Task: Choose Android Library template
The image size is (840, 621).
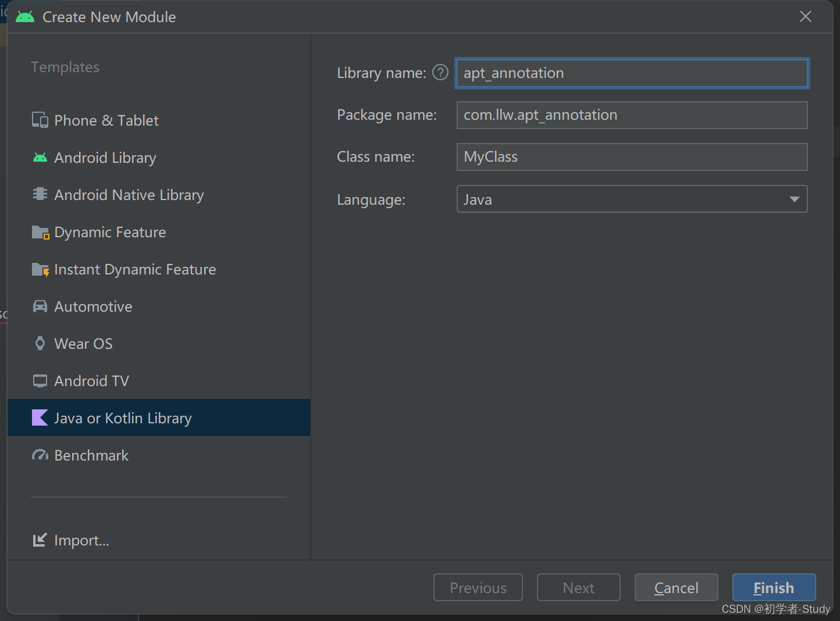Action: [x=159, y=158]
